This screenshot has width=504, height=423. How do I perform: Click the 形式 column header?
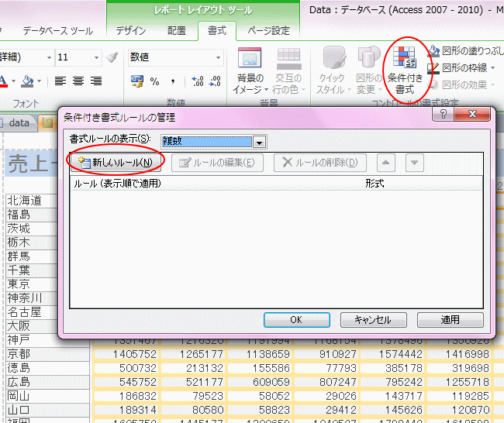tap(422, 184)
